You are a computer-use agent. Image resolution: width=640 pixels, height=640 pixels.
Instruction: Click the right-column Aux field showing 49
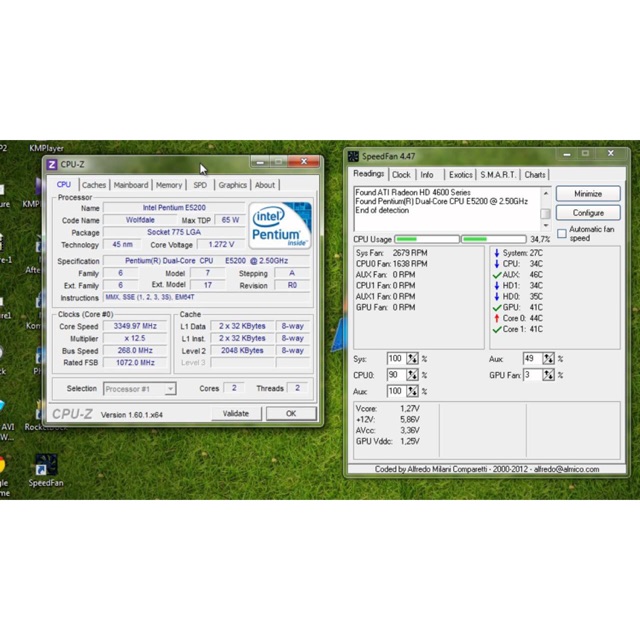tap(532, 358)
